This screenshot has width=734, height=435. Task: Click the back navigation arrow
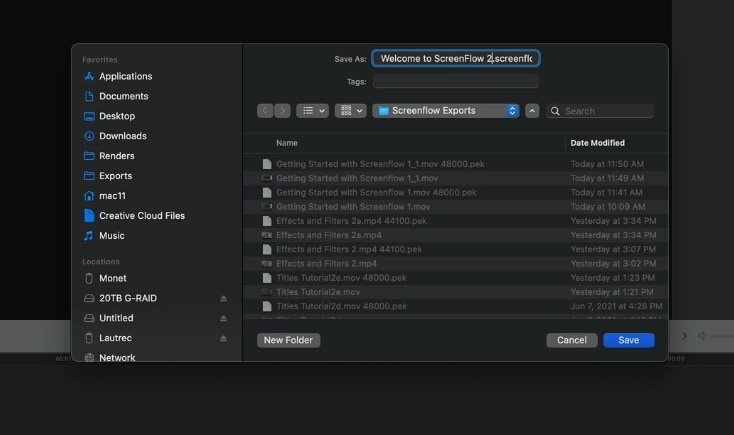265,111
